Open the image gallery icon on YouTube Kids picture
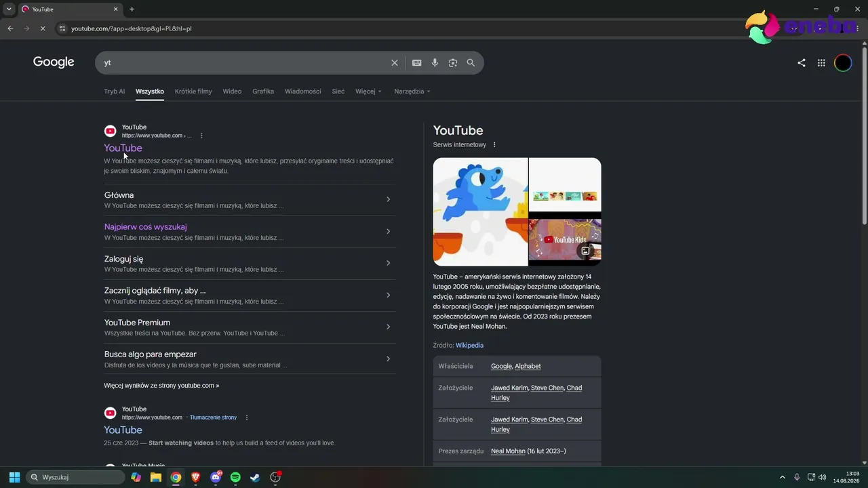The height and width of the screenshot is (488, 868). 585,251
